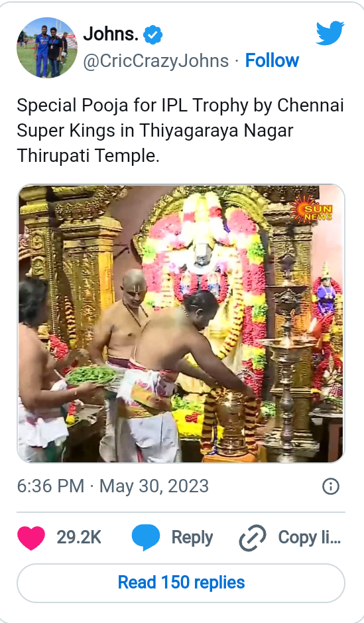Click the @CricCrazyJohns handle

(x=156, y=61)
